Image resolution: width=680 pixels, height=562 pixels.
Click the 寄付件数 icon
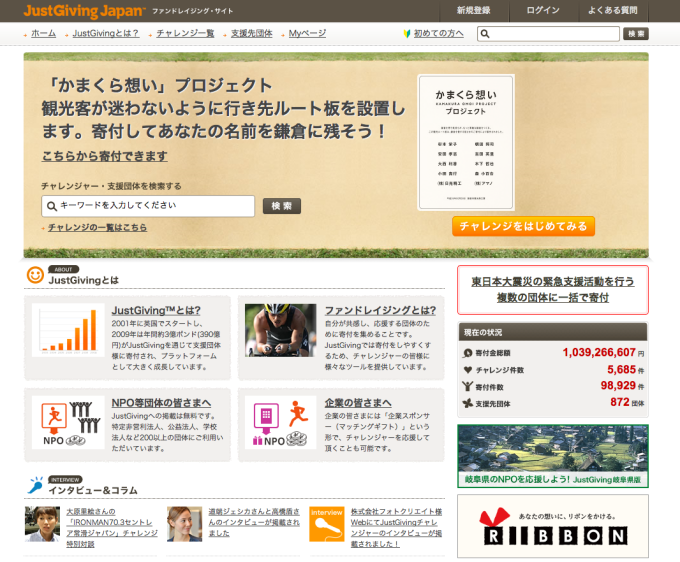468,386
